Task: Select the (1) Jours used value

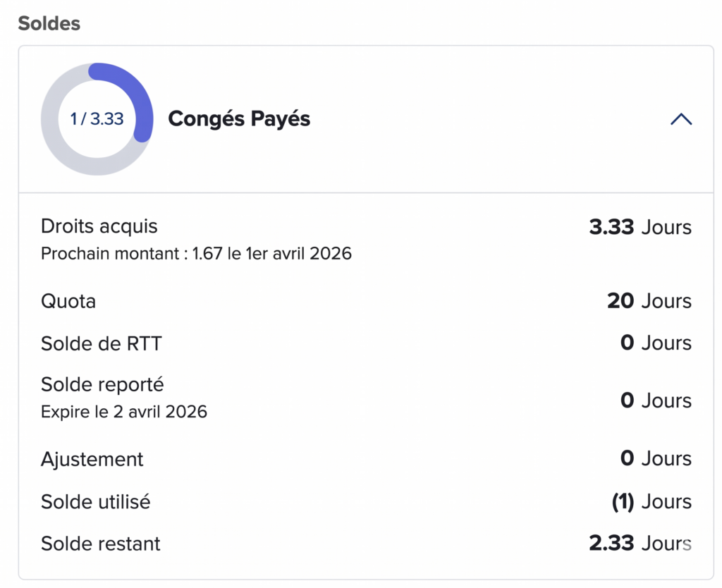Action: (651, 501)
